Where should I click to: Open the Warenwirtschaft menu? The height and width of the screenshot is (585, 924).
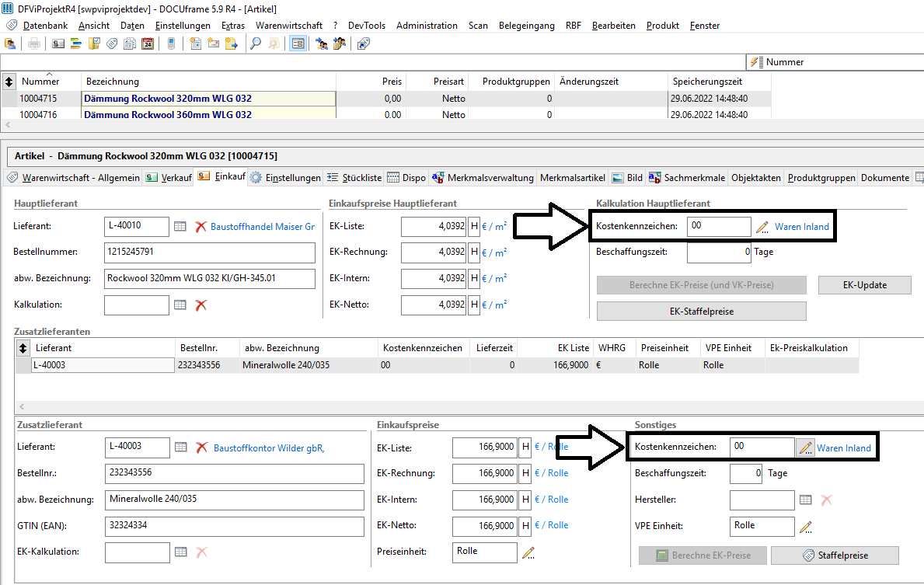(x=289, y=26)
